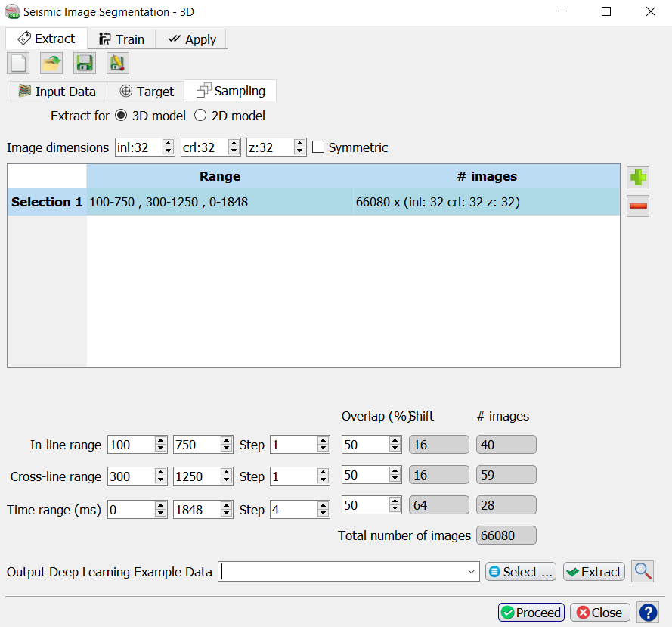Add a new selection with green plus
The height and width of the screenshot is (627, 672).
point(638,178)
